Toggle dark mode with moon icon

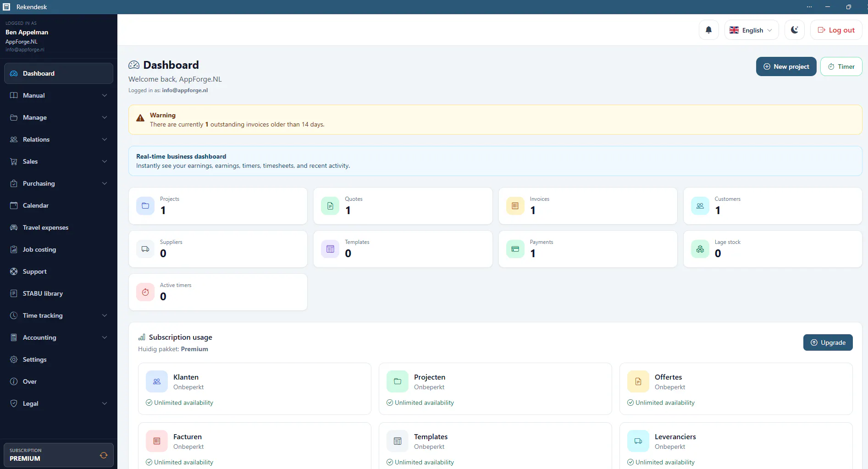point(795,30)
